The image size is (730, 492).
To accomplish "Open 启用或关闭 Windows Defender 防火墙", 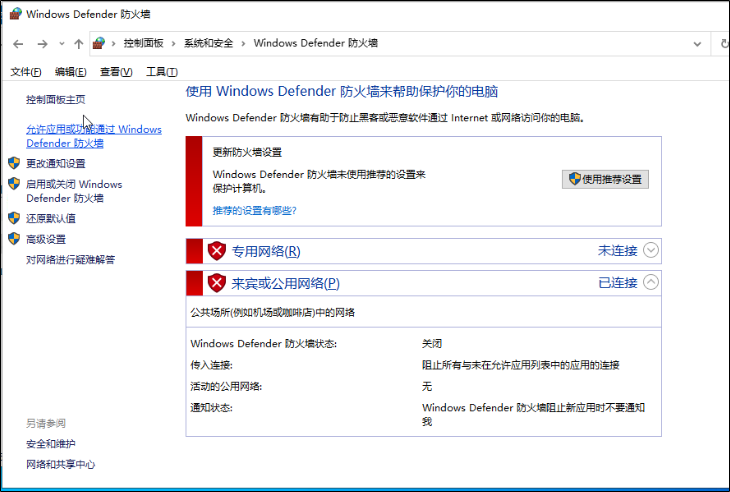I will coord(74,191).
